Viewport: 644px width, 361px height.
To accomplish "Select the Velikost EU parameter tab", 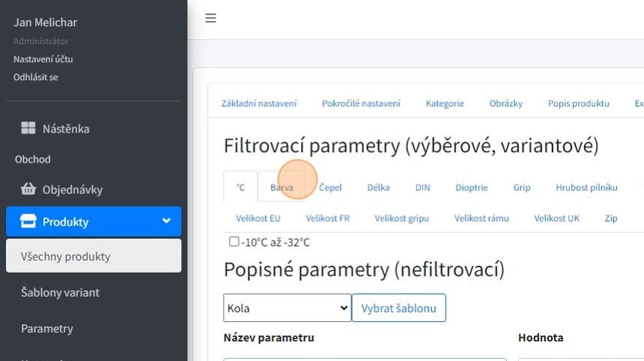I will coord(258,218).
